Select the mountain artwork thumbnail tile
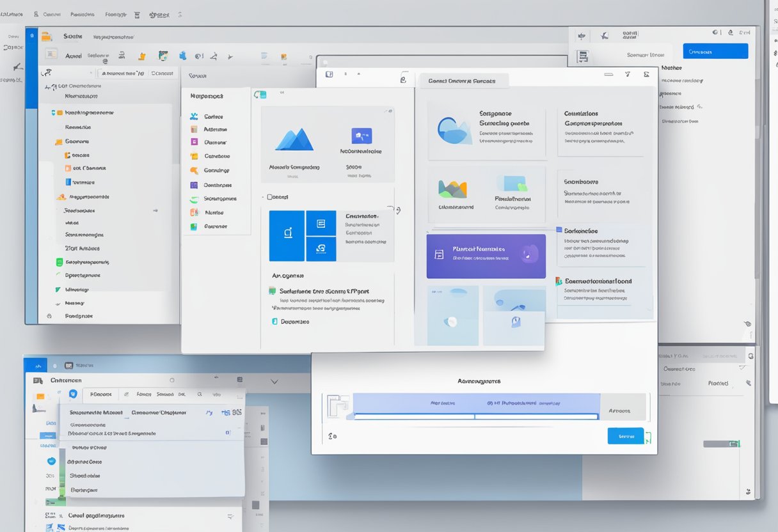The height and width of the screenshot is (532, 778). 294,139
